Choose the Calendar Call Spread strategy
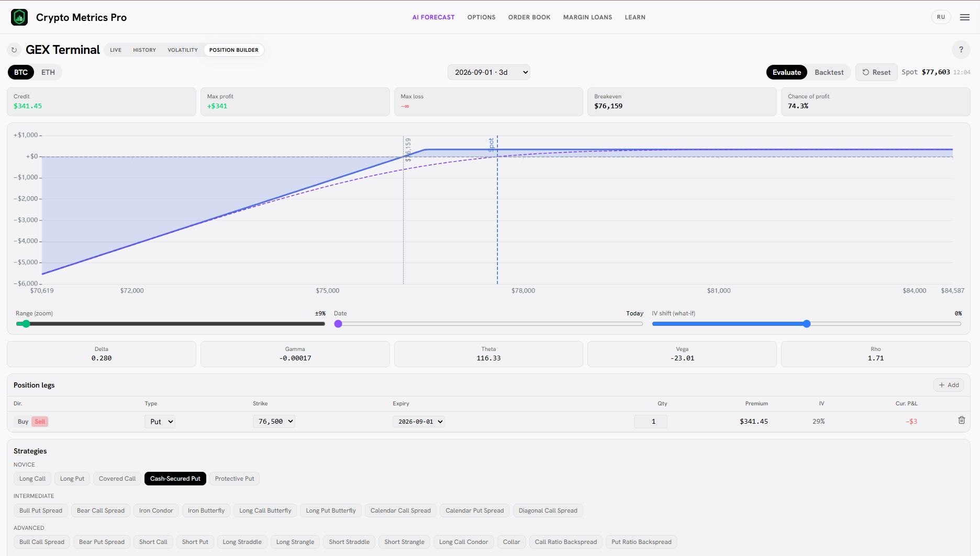This screenshot has width=980, height=556. tap(400, 510)
